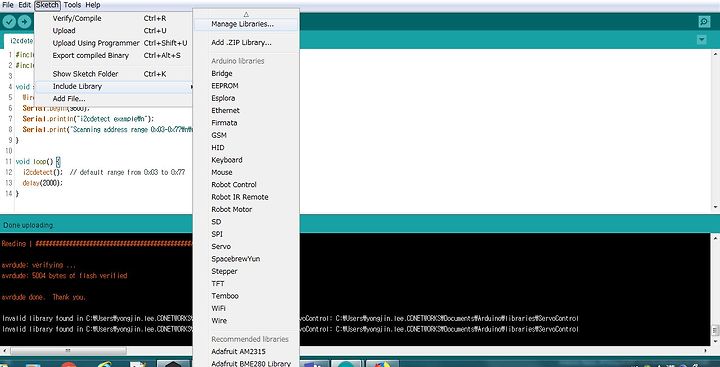Select Show Sketch Folder
This screenshot has width=720, height=367.
click(x=113, y=74)
